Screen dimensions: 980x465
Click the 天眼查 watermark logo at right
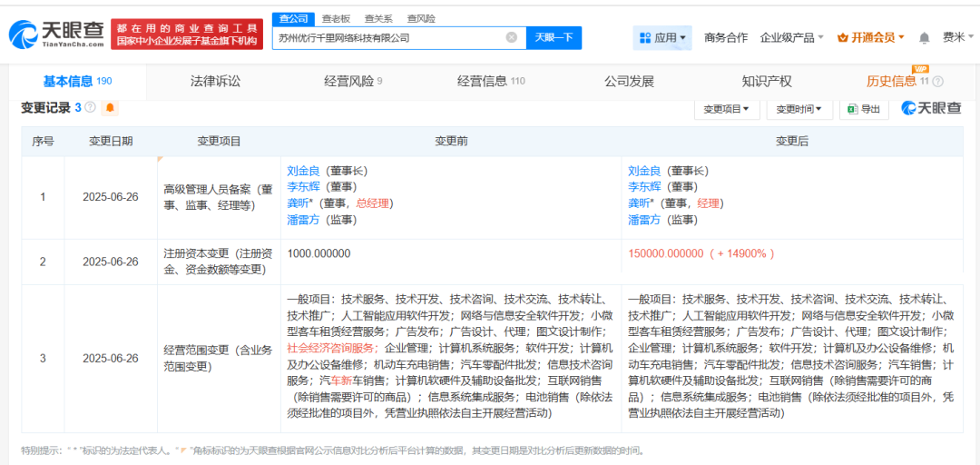point(931,108)
